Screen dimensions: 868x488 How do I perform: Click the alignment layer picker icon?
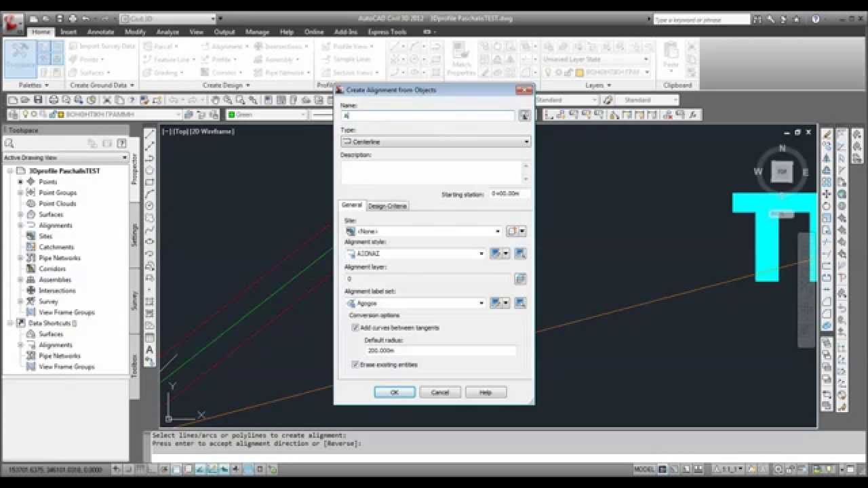pos(520,279)
